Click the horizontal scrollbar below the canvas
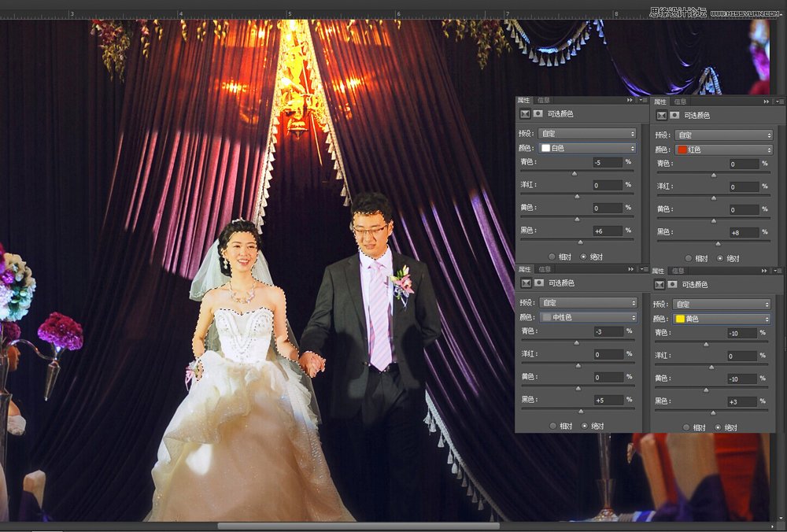The width and height of the screenshot is (787, 532). coord(358,526)
